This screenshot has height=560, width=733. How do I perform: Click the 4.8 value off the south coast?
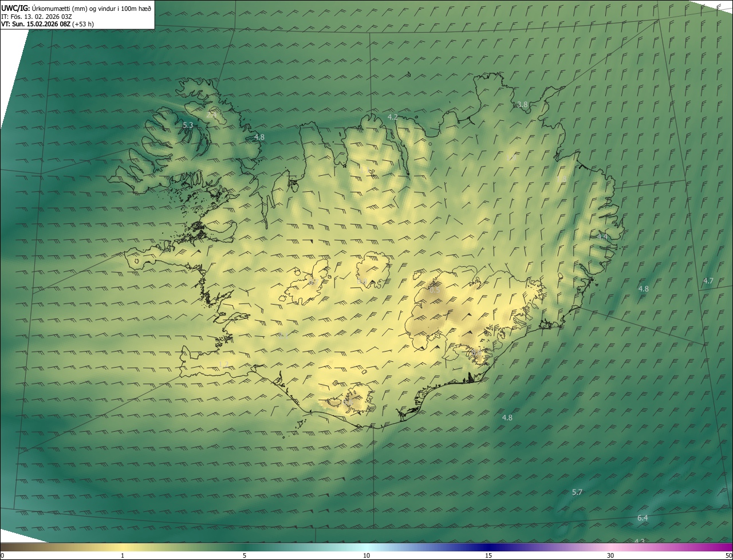tap(507, 418)
